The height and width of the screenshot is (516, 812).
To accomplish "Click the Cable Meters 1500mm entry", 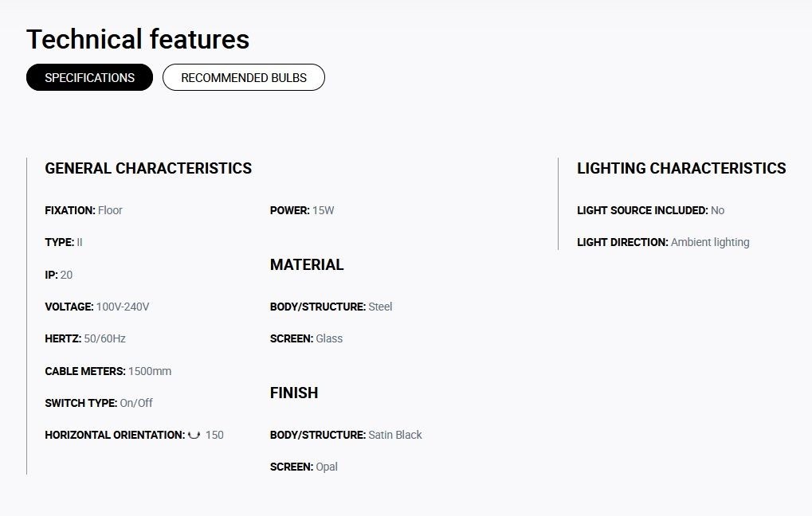I will tap(108, 371).
